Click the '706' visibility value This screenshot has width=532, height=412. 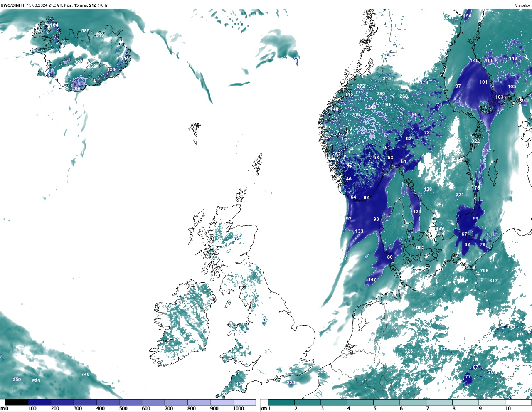(x=484, y=271)
